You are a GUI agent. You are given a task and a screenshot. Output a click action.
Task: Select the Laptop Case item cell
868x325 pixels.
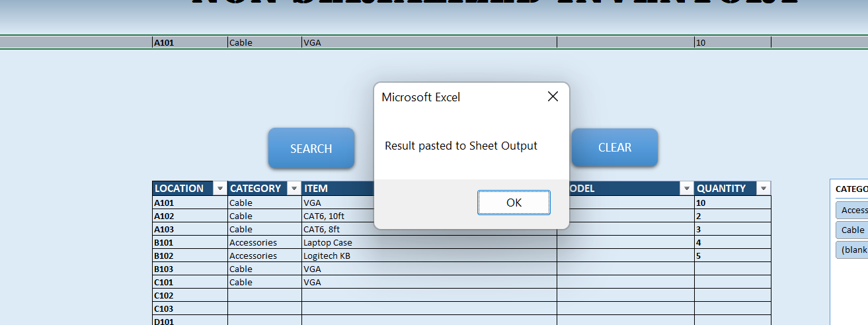coord(337,242)
